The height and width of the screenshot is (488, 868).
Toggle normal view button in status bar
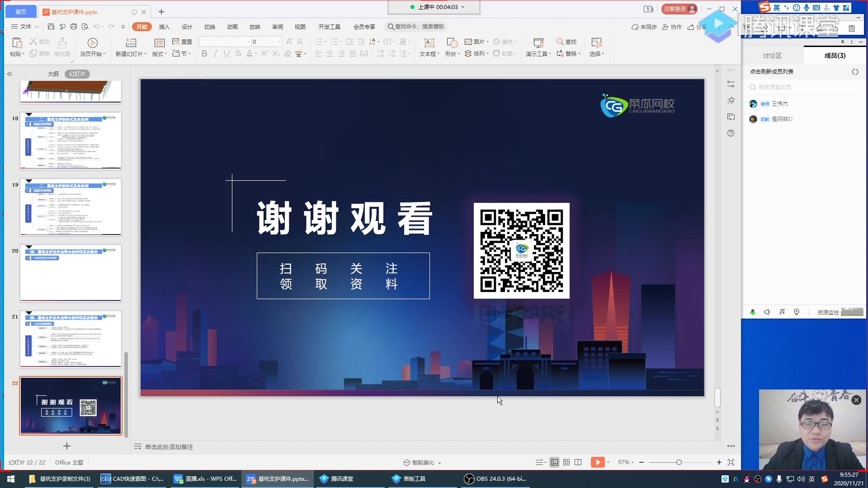pyautogui.click(x=554, y=462)
